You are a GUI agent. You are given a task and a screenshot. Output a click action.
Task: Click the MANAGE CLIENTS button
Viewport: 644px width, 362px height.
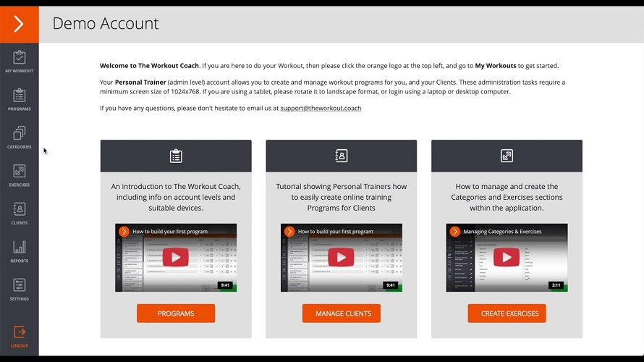pos(342,313)
